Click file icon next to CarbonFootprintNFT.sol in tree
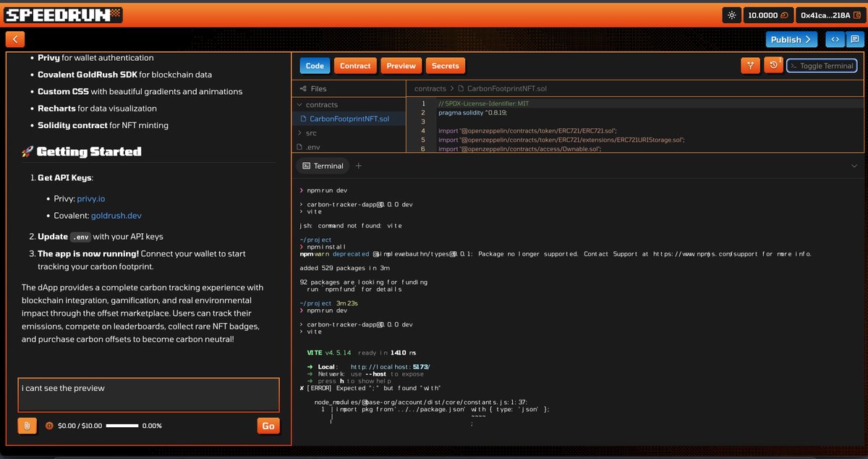This screenshot has width=868, height=459. [303, 119]
